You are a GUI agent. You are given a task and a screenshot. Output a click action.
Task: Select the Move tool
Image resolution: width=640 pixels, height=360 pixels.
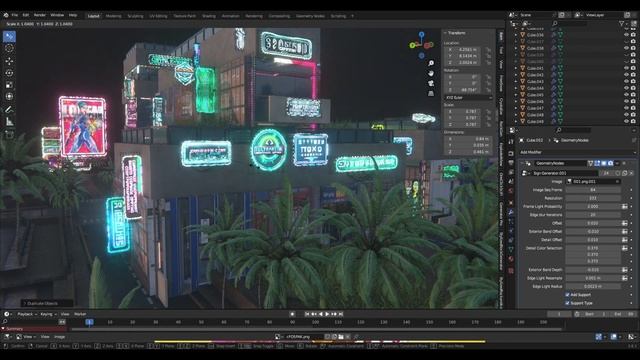[x=9, y=61]
